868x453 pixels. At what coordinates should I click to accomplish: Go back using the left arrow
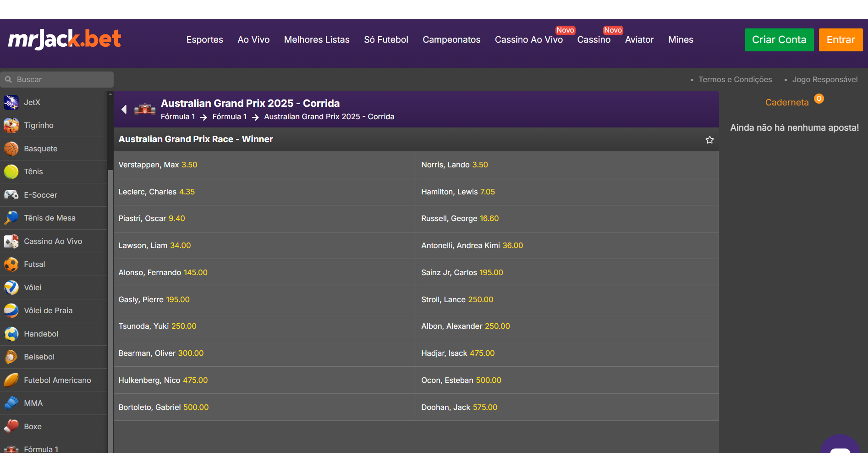point(124,109)
